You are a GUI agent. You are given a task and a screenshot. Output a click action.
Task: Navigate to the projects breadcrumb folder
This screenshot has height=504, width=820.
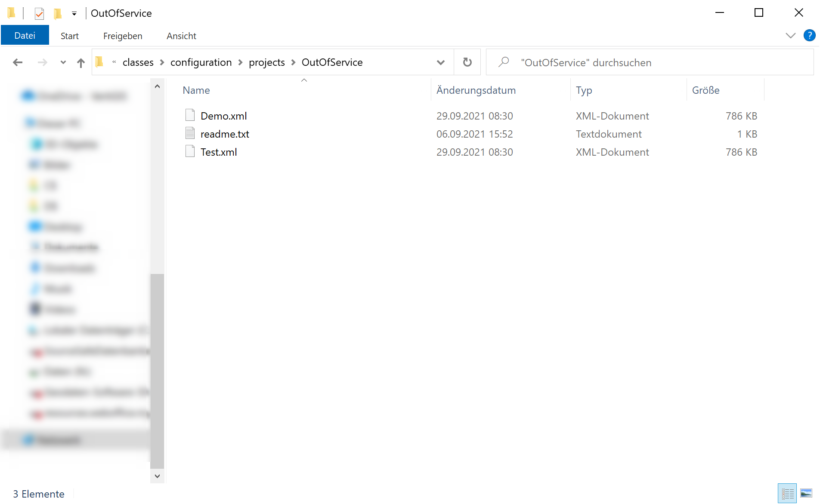coord(266,62)
